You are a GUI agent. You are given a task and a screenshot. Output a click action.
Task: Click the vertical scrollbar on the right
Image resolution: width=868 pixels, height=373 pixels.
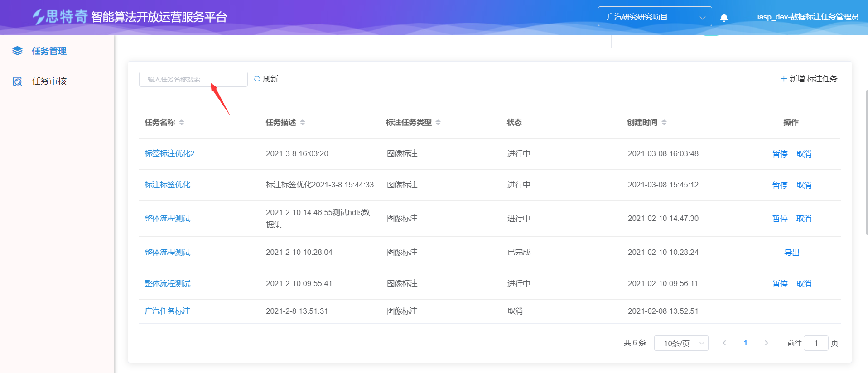coord(866,162)
